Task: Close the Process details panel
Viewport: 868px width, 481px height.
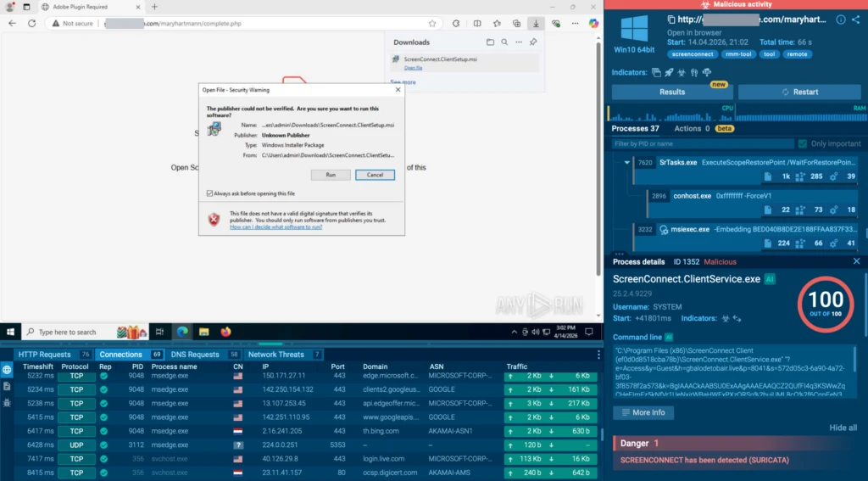Action: pyautogui.click(x=856, y=261)
